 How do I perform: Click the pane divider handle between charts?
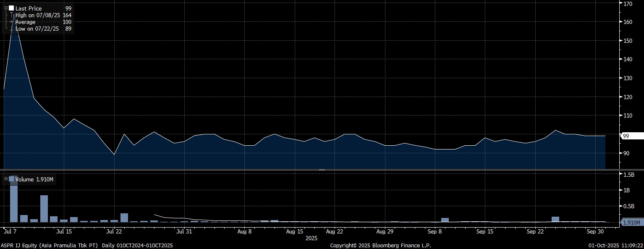coord(322,170)
